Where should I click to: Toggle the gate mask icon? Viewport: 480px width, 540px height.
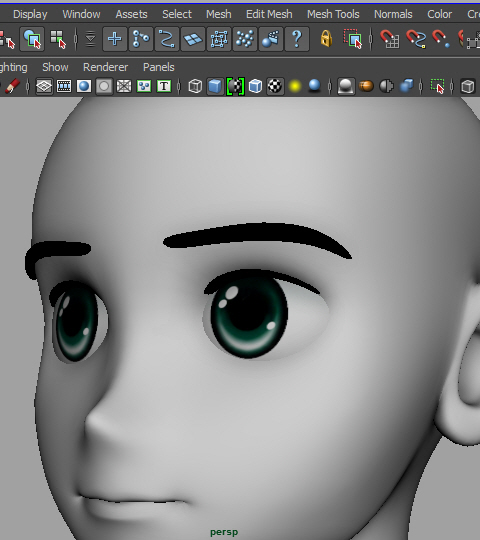click(x=104, y=86)
